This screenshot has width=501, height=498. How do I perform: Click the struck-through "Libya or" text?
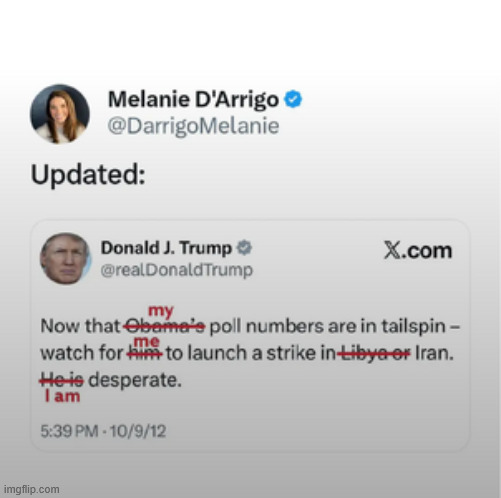point(374,353)
